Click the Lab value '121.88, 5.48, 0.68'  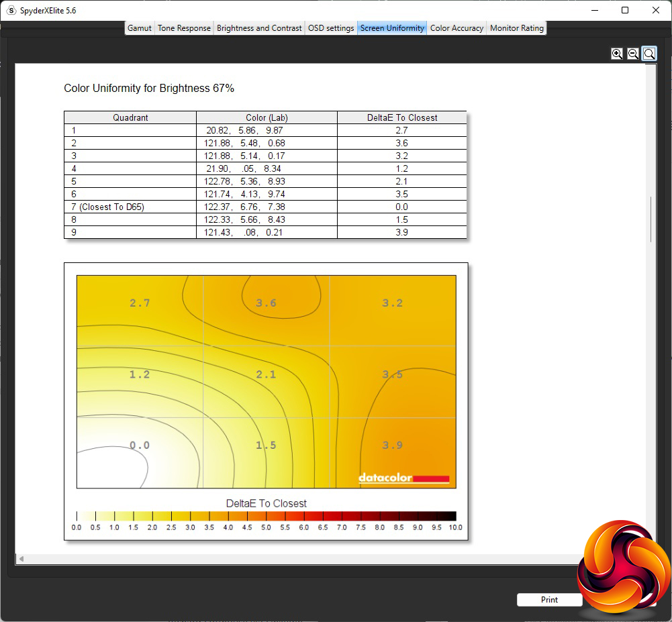pos(244,143)
